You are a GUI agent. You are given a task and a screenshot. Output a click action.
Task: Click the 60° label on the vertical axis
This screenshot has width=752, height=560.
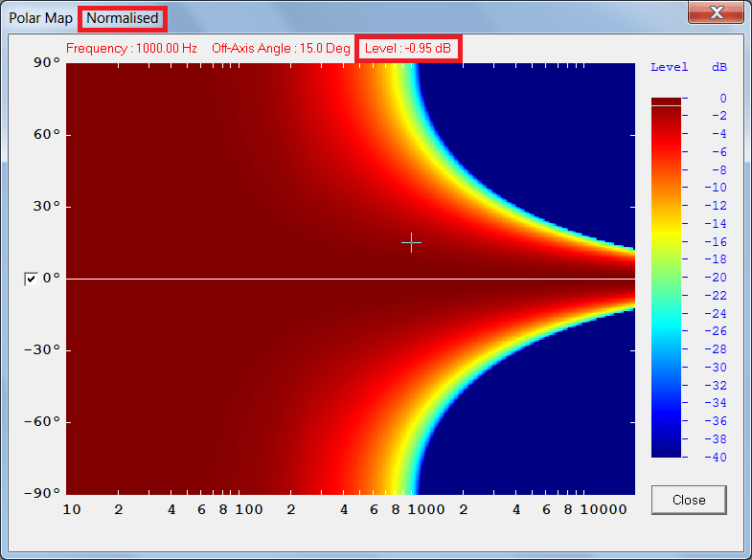point(47,135)
